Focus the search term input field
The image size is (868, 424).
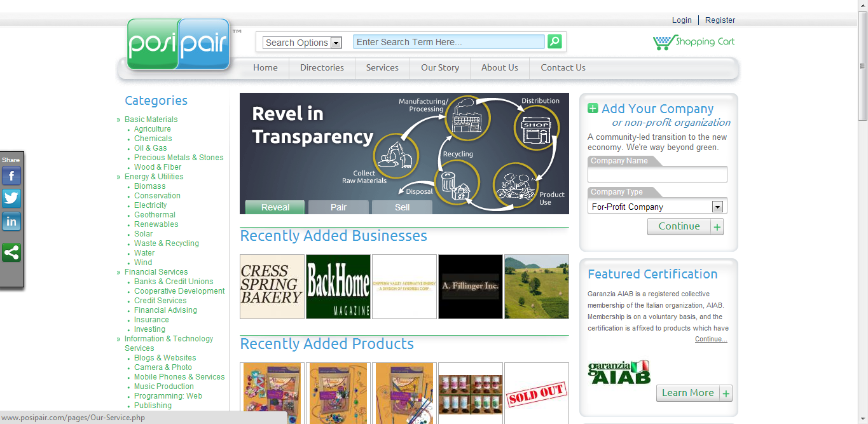[449, 42]
